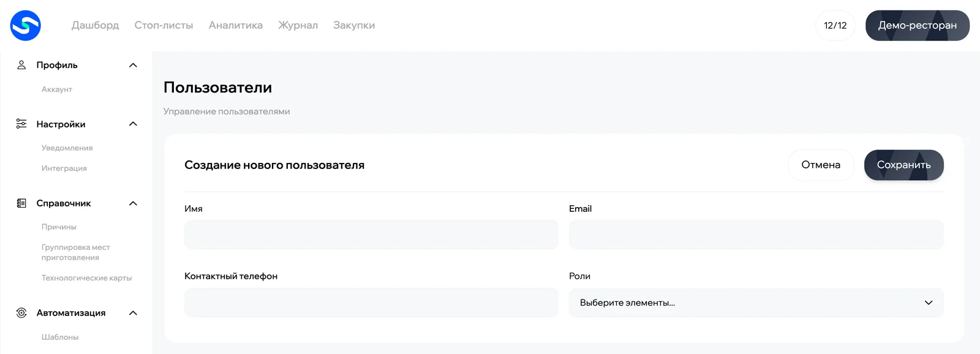The image size is (980, 354).
Task: Collapse the Настройки section chevron
Action: click(133, 124)
